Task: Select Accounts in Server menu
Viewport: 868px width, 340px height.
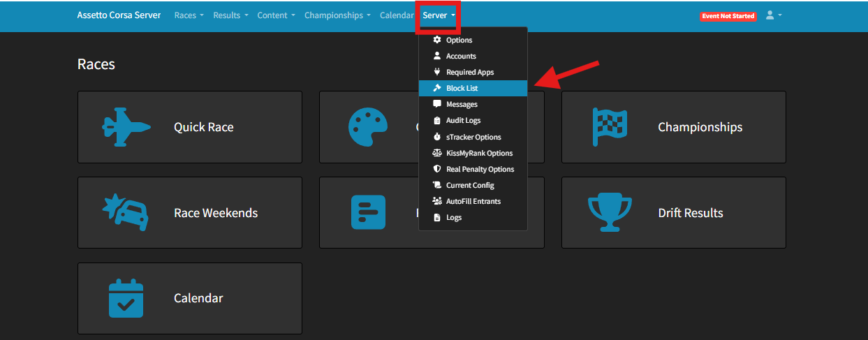Action: click(x=473, y=57)
